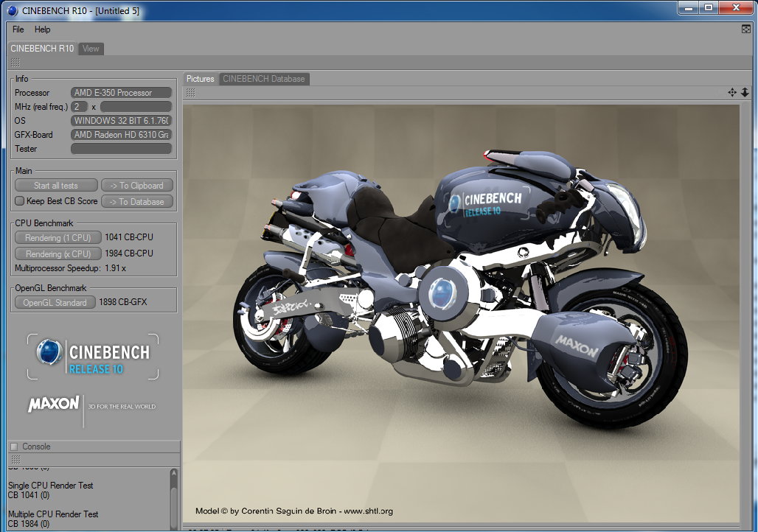Click the empty MHz frequency field
The image size is (758, 532).
(136, 106)
